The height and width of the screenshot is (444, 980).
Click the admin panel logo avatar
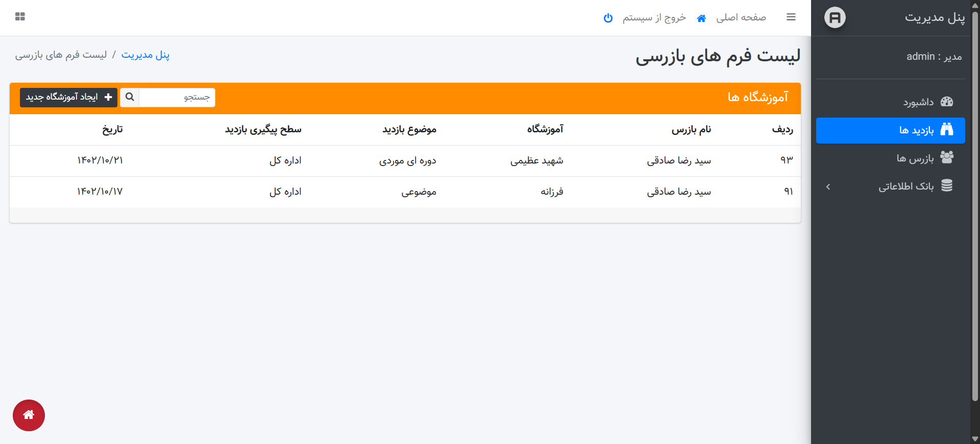pos(835,18)
